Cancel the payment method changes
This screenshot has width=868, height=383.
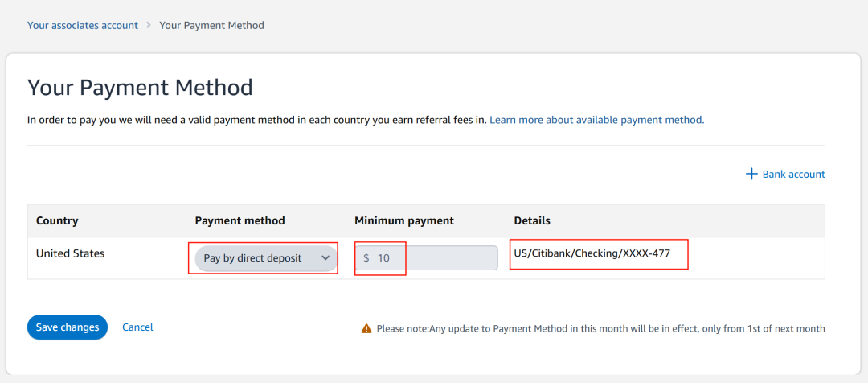click(x=138, y=327)
